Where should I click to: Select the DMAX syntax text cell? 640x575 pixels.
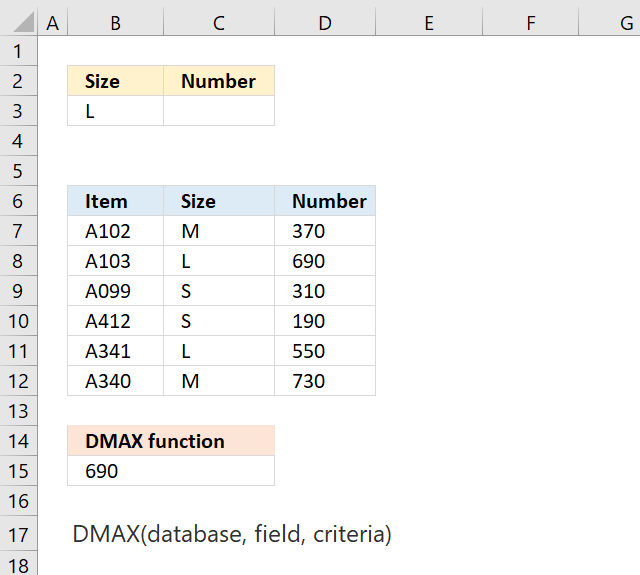pyautogui.click(x=232, y=534)
